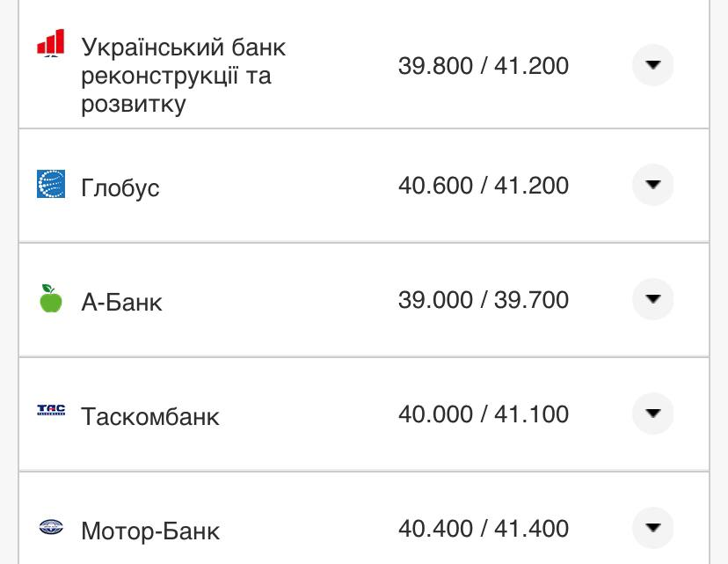Open the Таскомбанк bank page link
The image size is (728, 564).
(151, 415)
